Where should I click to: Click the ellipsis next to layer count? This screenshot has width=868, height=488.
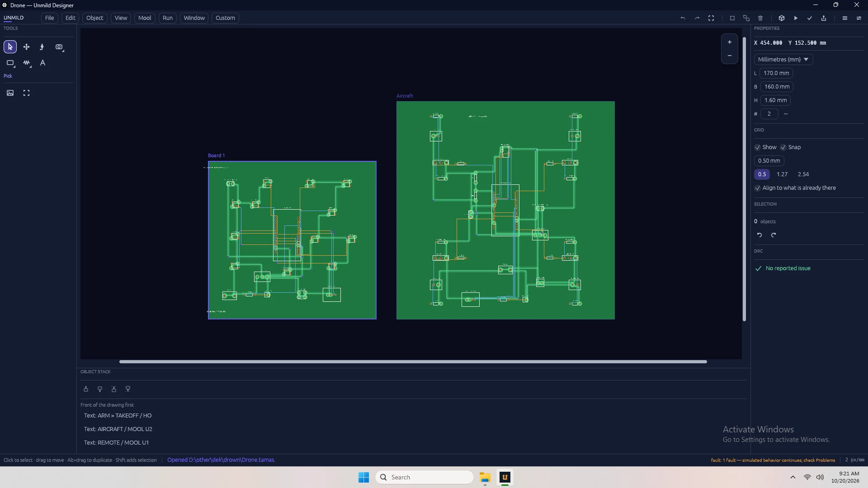[x=786, y=114]
